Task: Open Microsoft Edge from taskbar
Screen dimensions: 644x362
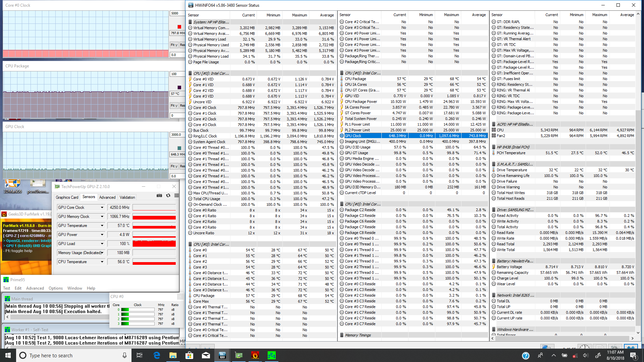Action: [x=157, y=355]
